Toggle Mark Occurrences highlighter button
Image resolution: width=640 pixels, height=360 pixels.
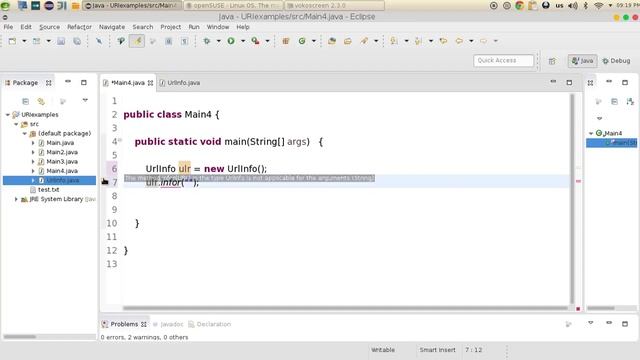tap(137, 41)
